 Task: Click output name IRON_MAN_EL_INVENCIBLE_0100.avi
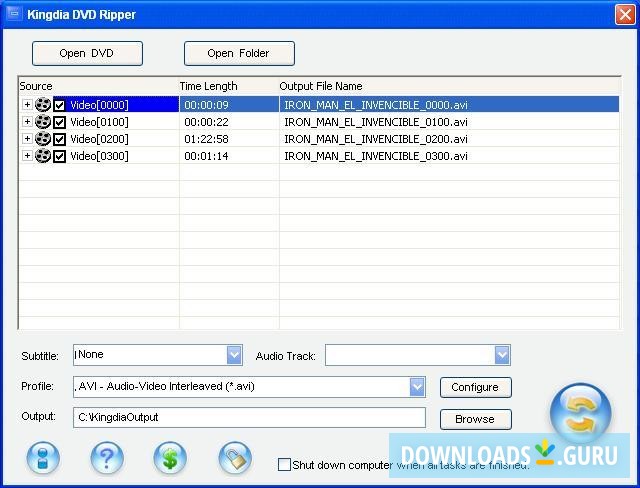[x=376, y=122]
